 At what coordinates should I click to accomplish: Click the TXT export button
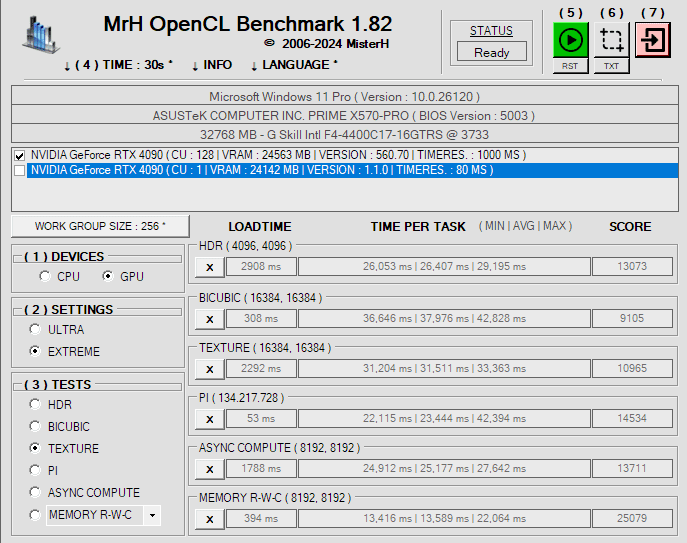click(611, 66)
